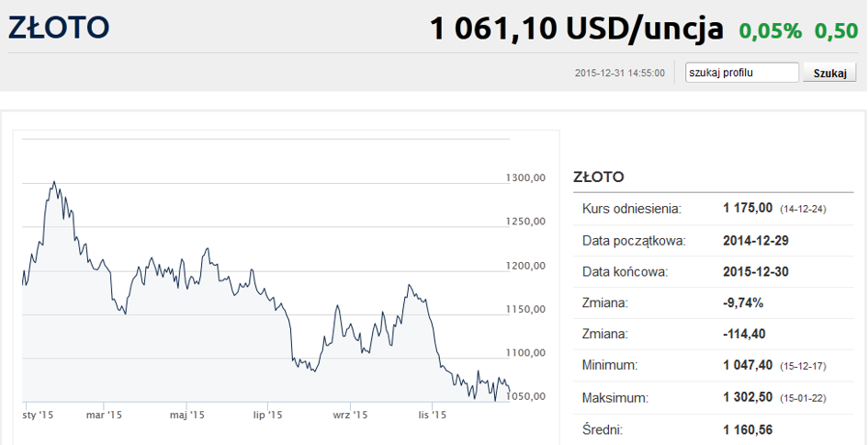Select the green 0,50 change value
Viewport: 868px width, 445px height.
[836, 31]
